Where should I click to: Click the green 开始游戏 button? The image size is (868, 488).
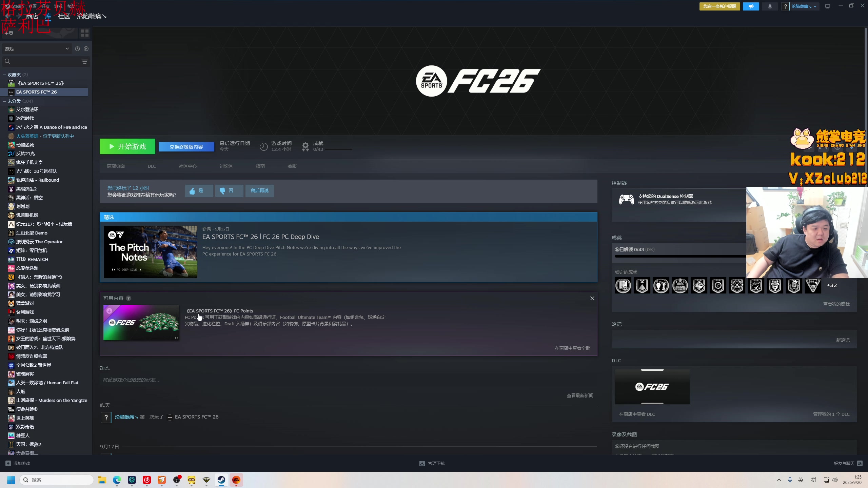tap(127, 146)
